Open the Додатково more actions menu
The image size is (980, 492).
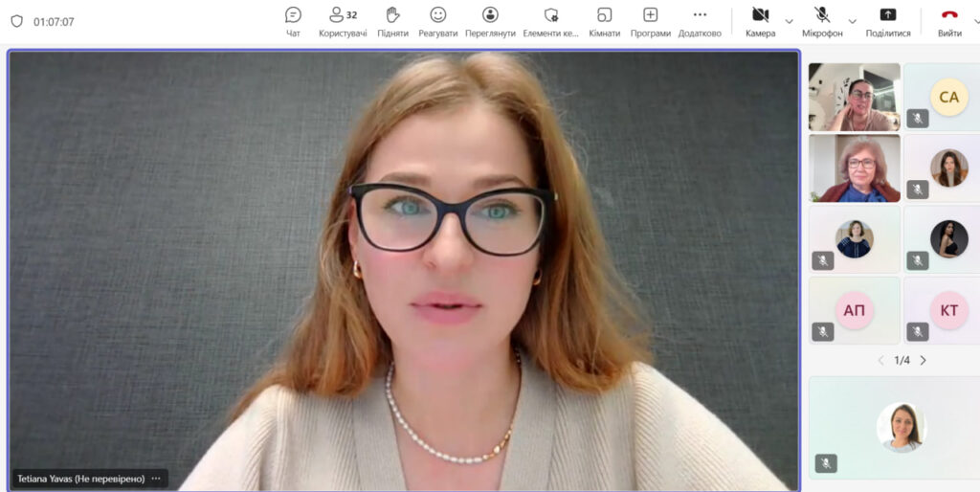(x=700, y=21)
